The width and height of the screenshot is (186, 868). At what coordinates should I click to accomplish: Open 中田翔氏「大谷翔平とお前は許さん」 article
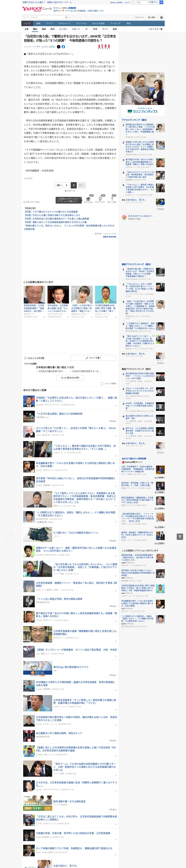pos(76,399)
